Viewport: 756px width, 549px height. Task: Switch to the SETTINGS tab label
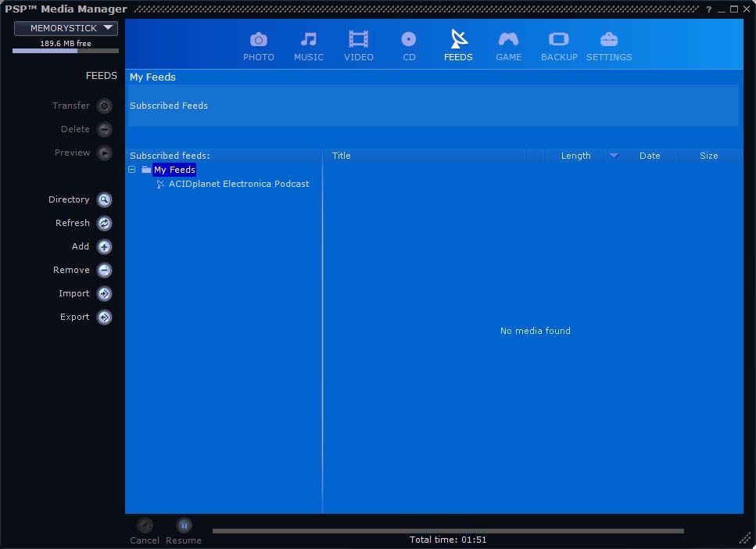(609, 57)
